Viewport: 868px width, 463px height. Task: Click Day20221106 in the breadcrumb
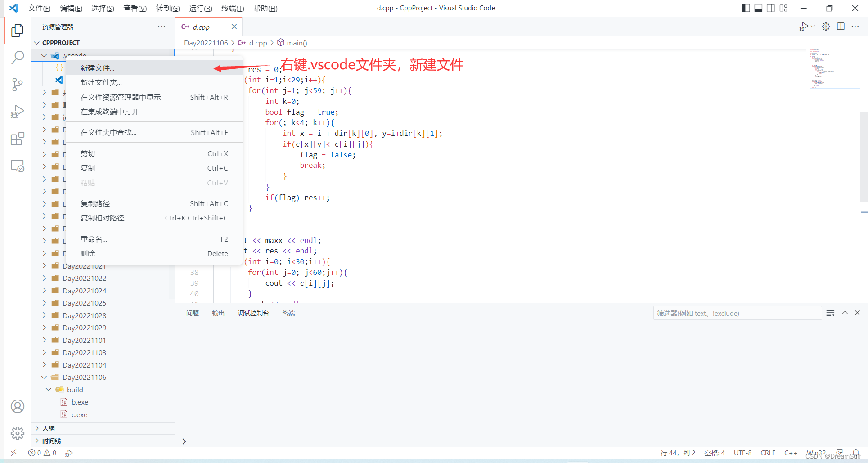[206, 43]
